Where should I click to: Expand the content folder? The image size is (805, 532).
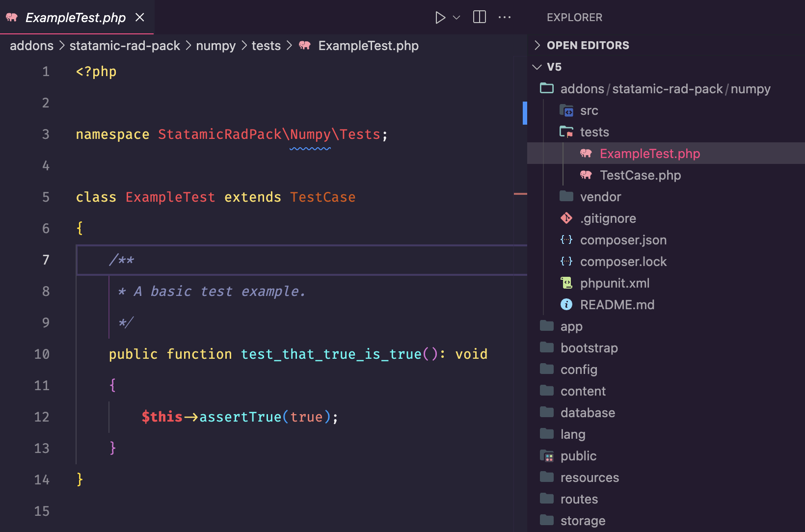click(666, 391)
